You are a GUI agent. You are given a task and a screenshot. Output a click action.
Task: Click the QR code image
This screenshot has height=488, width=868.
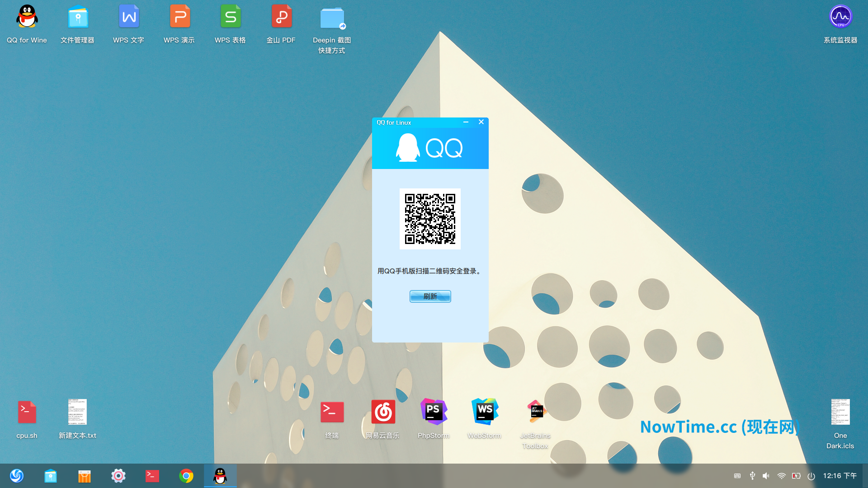[x=430, y=219]
